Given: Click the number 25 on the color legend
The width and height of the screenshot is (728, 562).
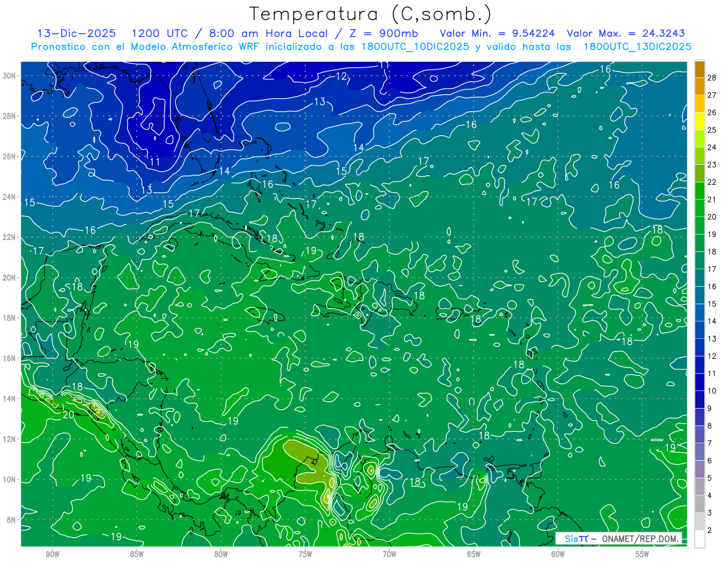Looking at the screenshot, I should [x=712, y=130].
